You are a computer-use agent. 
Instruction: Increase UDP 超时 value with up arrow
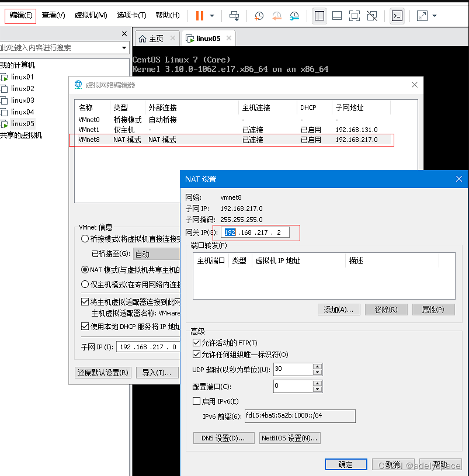click(317, 366)
